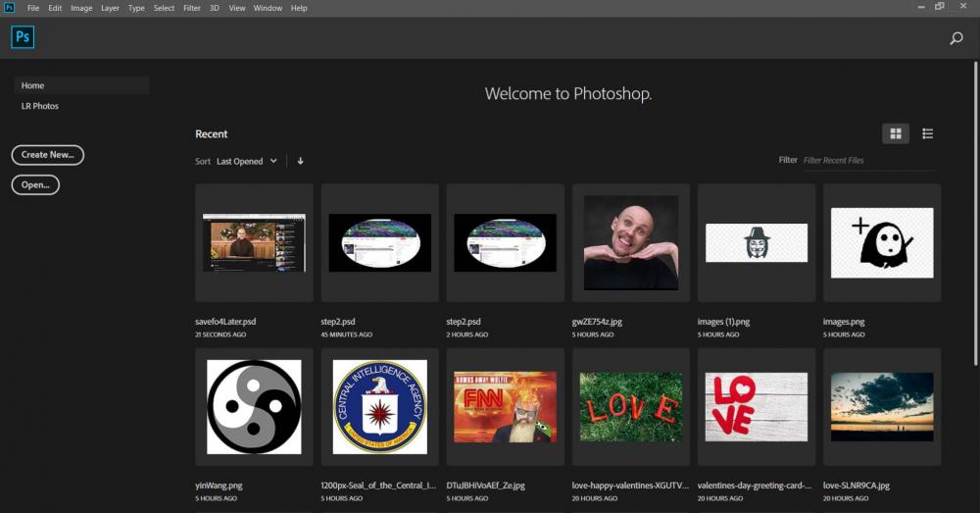Select Home in the sidebar
This screenshot has width=980, height=513.
(x=33, y=85)
